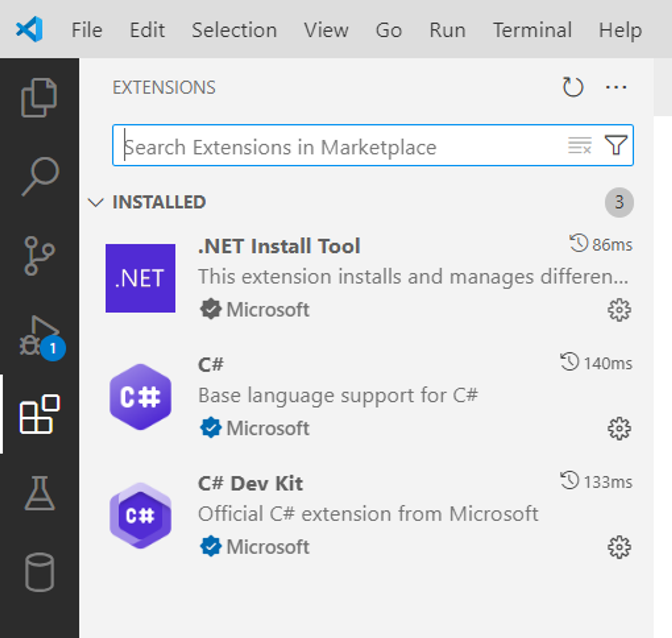
Task: Open manage gear for .NET Install Tool
Action: (x=619, y=310)
